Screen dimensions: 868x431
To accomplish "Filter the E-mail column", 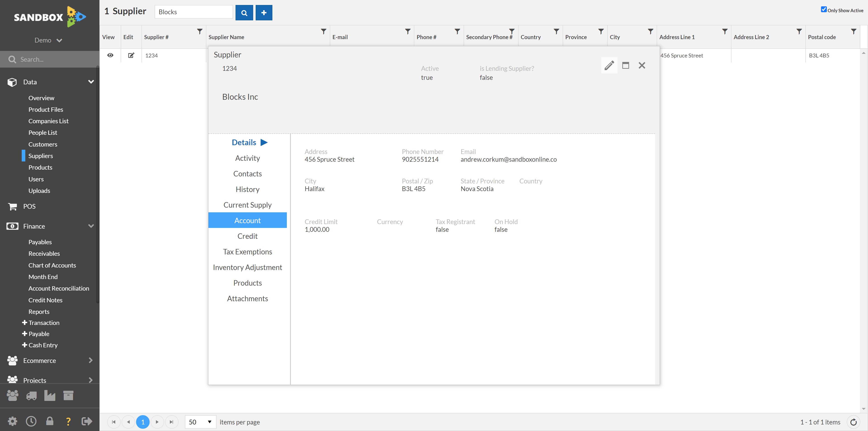I will 408,31.
